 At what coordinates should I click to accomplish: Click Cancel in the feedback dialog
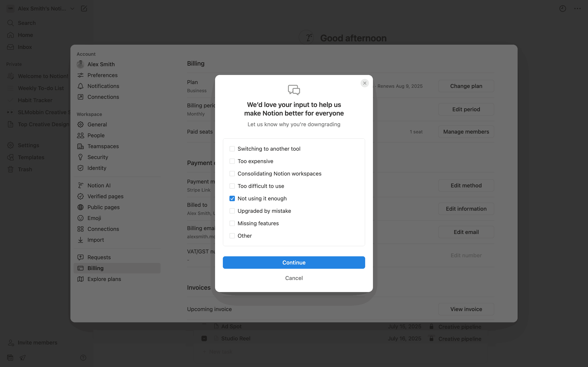[x=294, y=278]
